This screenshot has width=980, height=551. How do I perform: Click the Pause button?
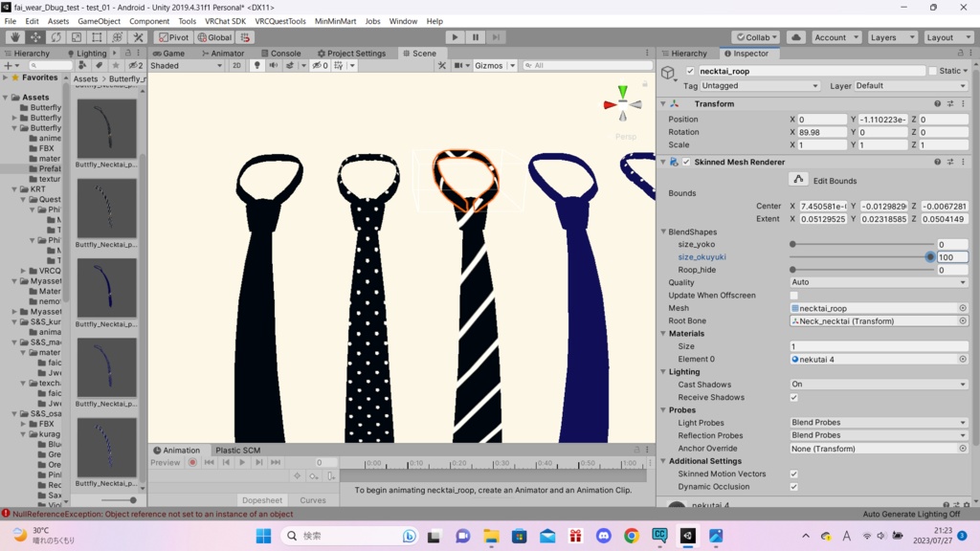(474, 37)
